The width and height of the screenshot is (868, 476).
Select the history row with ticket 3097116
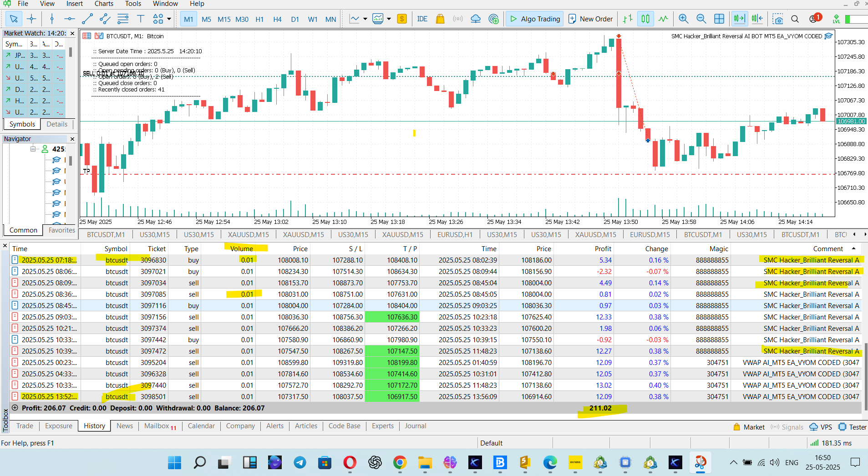436,306
